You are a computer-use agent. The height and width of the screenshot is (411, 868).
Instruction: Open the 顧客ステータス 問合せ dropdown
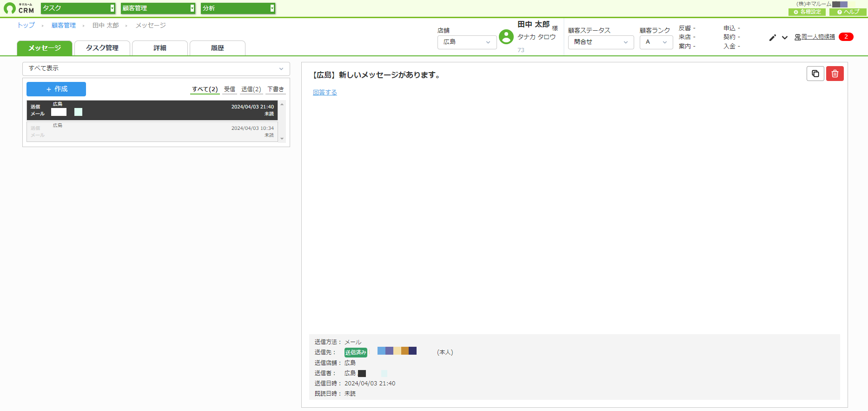coord(601,42)
